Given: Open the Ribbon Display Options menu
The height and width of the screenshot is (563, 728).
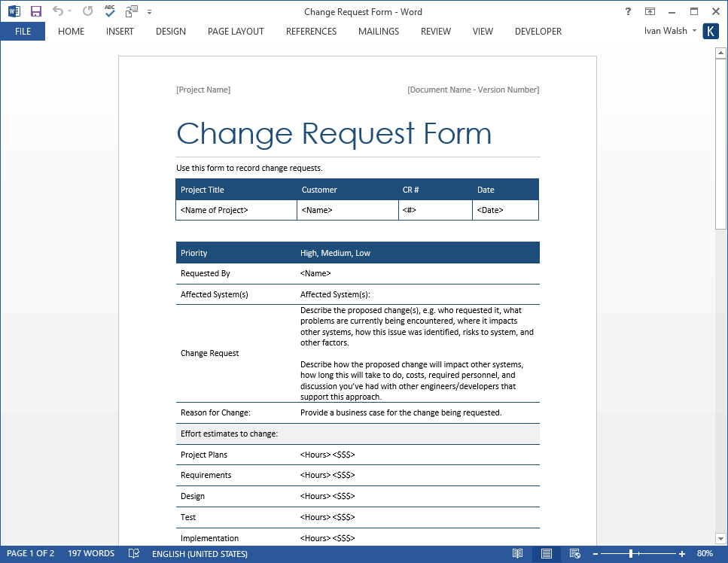Looking at the screenshot, I should (x=650, y=11).
